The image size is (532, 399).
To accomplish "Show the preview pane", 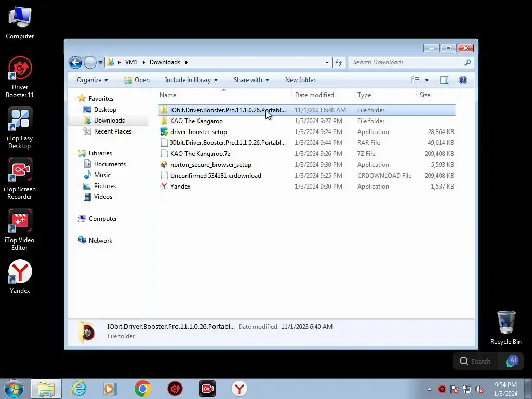I will 444,79.
